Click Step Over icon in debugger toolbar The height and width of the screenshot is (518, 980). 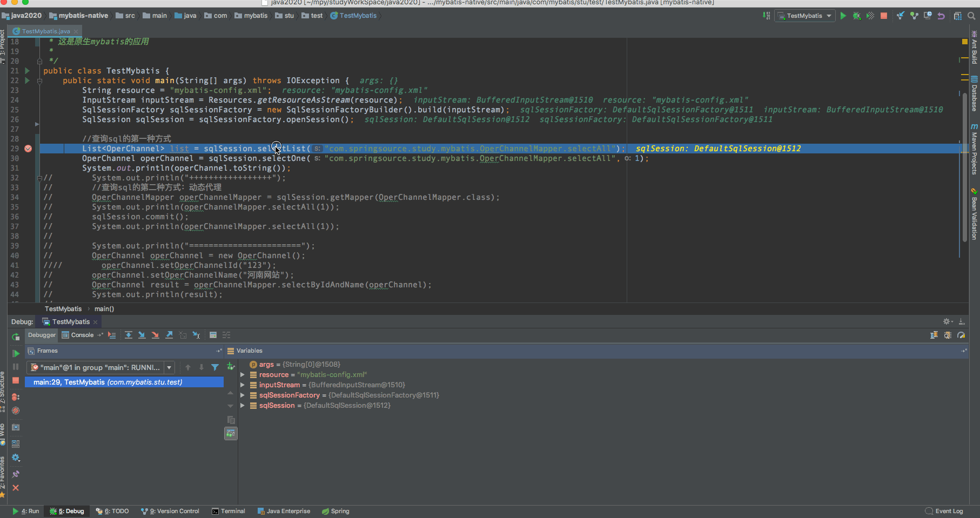129,335
